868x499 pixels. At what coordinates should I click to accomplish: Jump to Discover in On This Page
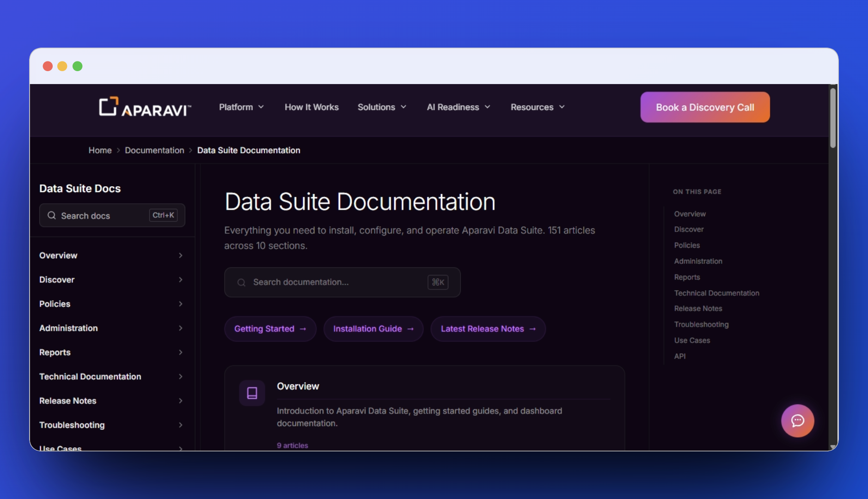(689, 229)
